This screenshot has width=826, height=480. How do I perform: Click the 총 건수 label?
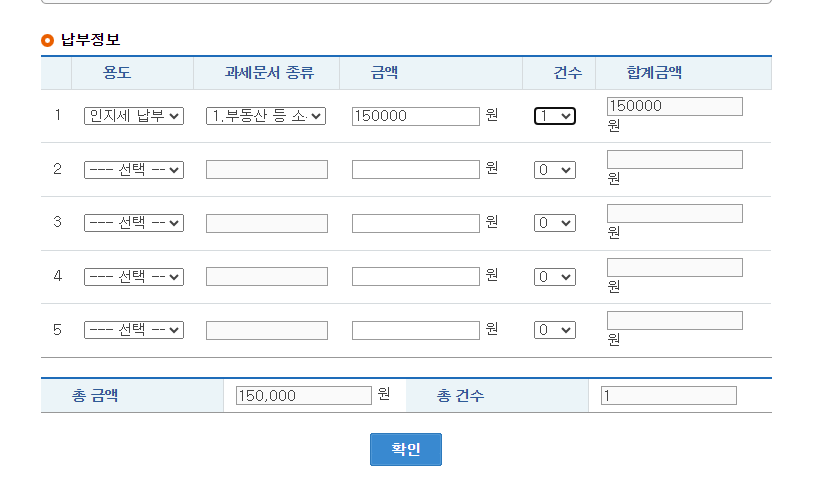(460, 395)
